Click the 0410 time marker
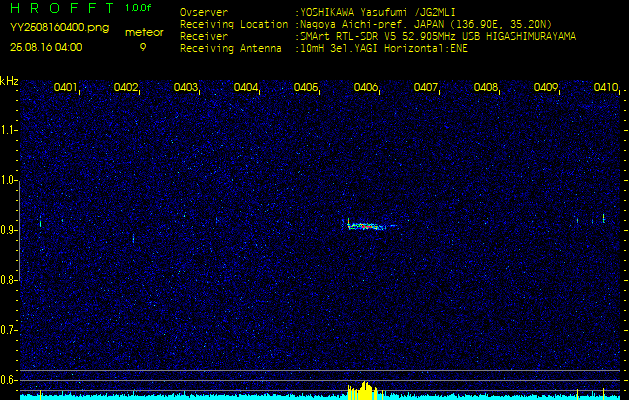 tap(606, 87)
